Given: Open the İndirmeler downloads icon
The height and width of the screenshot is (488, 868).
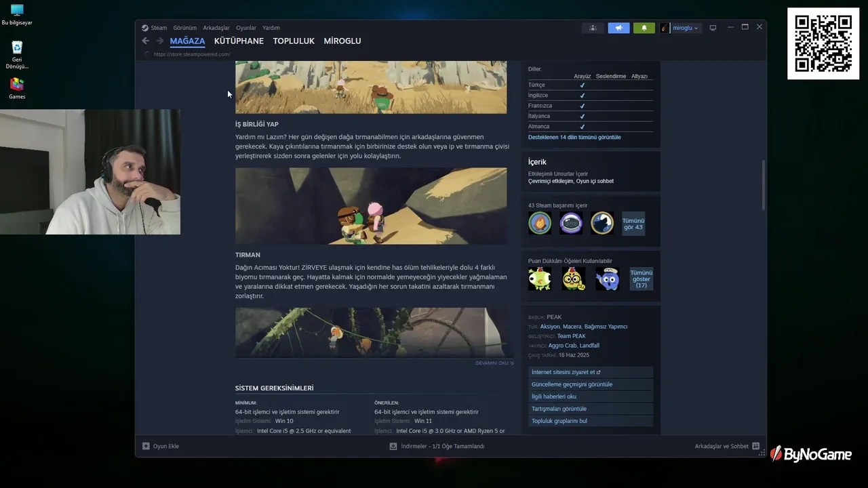Looking at the screenshot, I should (393, 446).
